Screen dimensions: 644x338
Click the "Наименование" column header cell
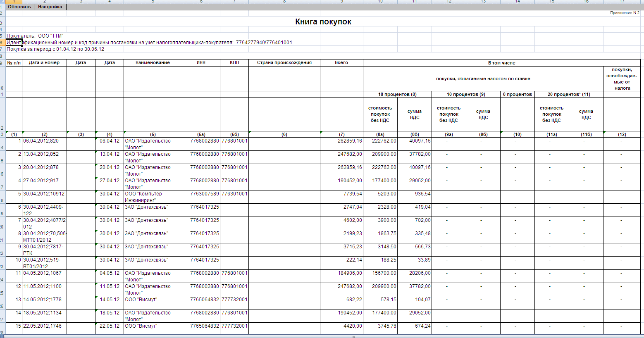153,63
